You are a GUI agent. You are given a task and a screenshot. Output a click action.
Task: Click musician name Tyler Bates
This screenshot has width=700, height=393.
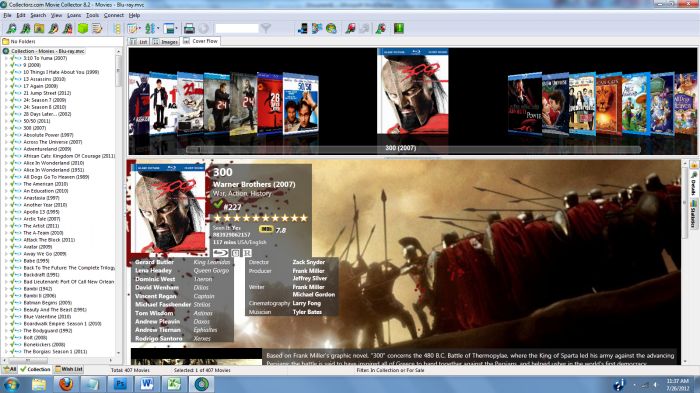point(307,312)
